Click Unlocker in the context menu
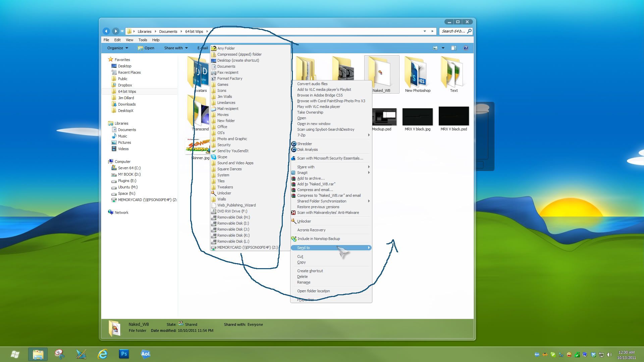This screenshot has height=362, width=644. [x=304, y=221]
